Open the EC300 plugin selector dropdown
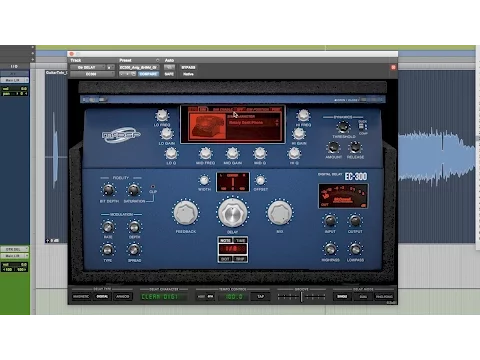The width and height of the screenshot is (480, 360). [92, 74]
